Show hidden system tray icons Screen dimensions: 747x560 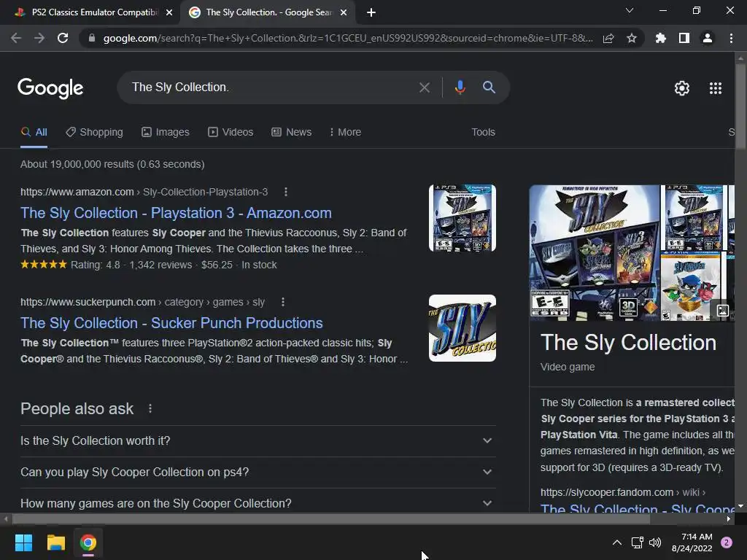616,542
